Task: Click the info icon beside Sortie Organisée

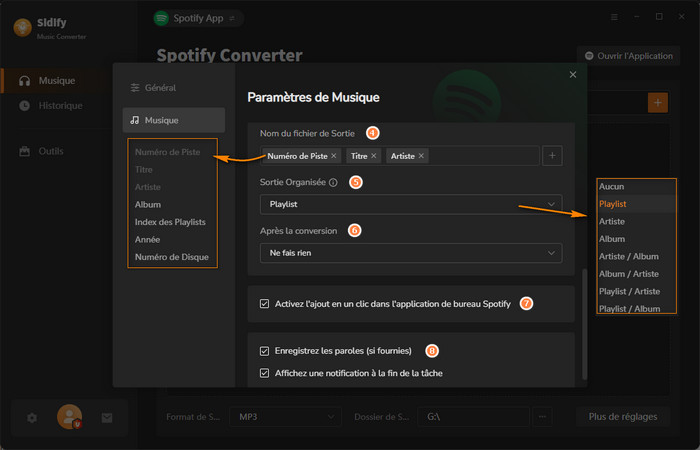Action: (333, 183)
